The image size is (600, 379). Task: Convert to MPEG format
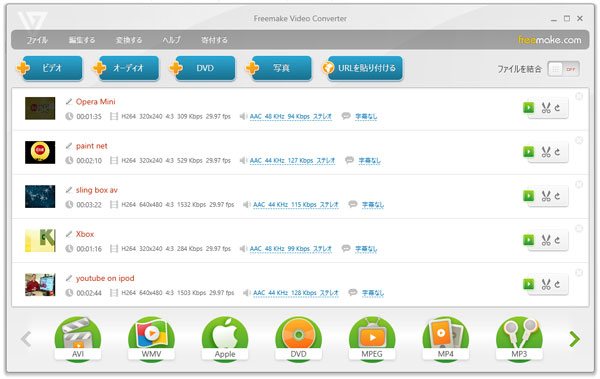[x=372, y=339]
